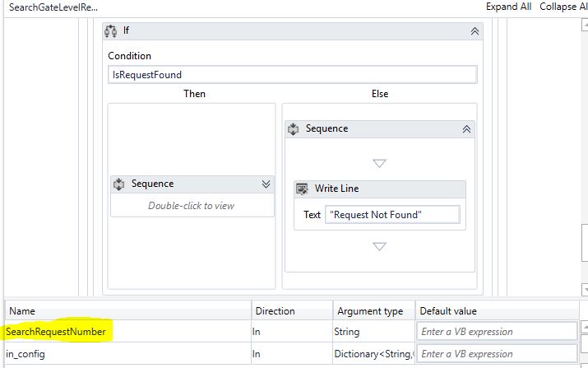Click the IsRequestFound condition field
Screen dimensions: 588x368
(292, 75)
